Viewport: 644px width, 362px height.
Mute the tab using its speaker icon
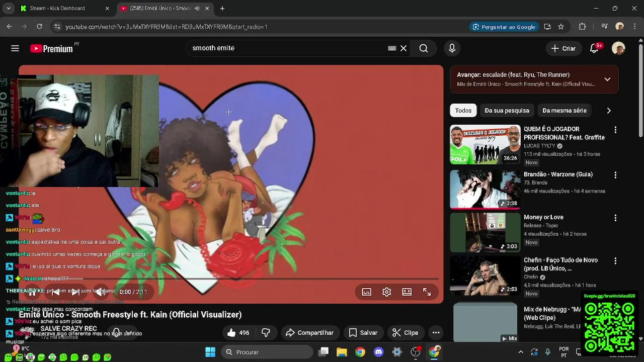197,9
